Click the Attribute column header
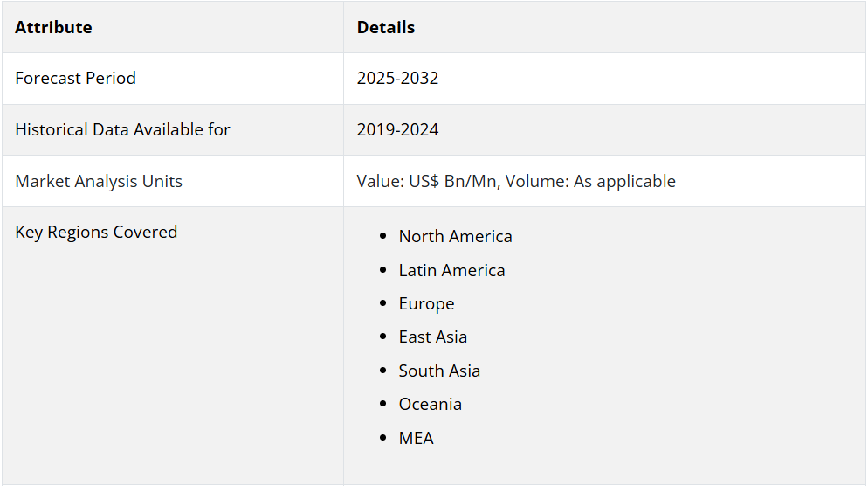868x486 pixels. (53, 27)
